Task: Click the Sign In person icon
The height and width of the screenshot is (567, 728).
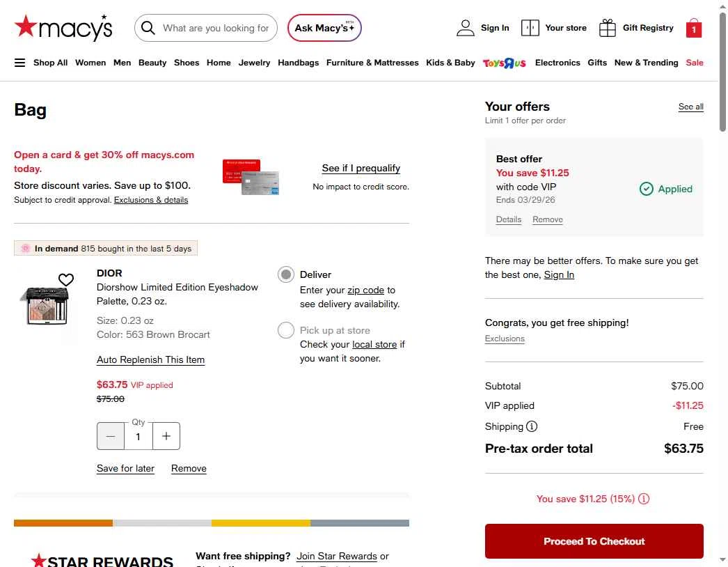Action: coord(465,28)
